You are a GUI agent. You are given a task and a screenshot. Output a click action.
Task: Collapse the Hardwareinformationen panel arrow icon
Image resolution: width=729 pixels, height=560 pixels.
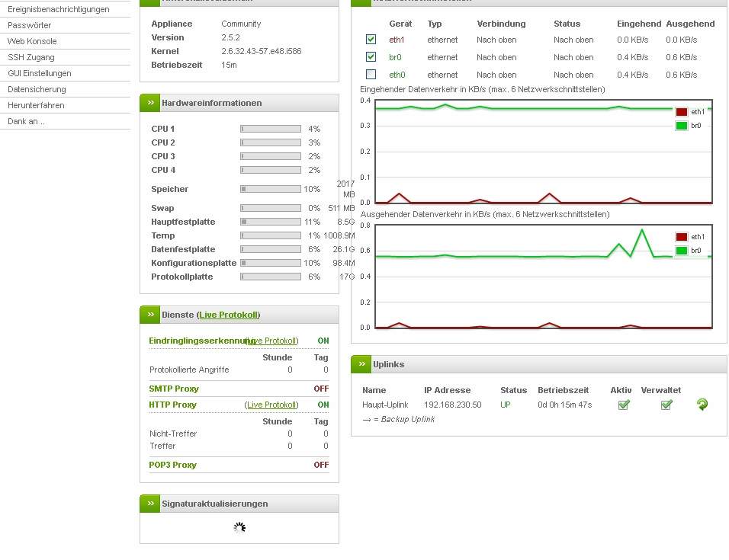(x=150, y=103)
